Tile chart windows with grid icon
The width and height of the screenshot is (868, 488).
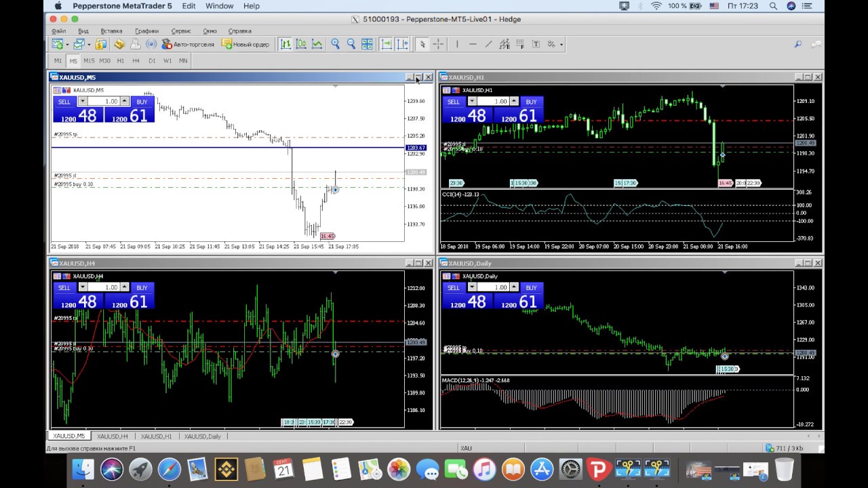click(x=367, y=44)
